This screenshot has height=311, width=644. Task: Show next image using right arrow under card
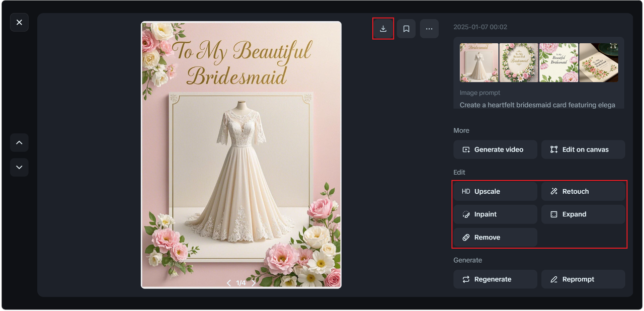tap(254, 283)
